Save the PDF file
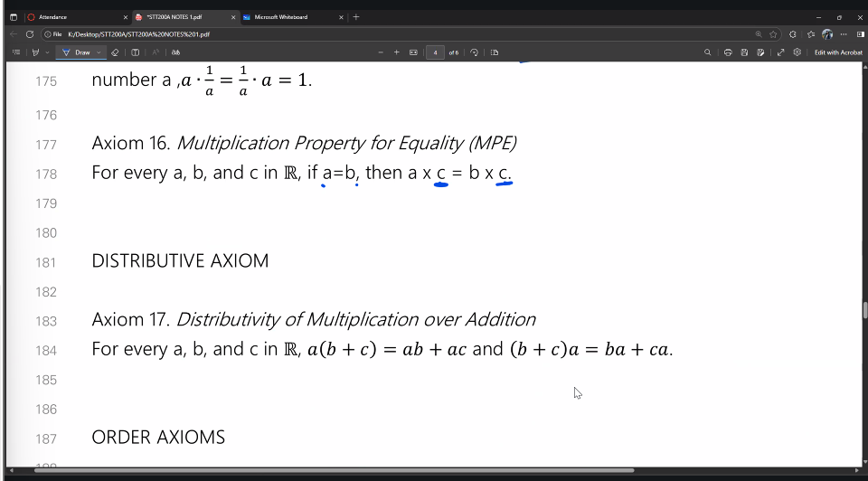868x481 pixels. pyautogui.click(x=744, y=52)
